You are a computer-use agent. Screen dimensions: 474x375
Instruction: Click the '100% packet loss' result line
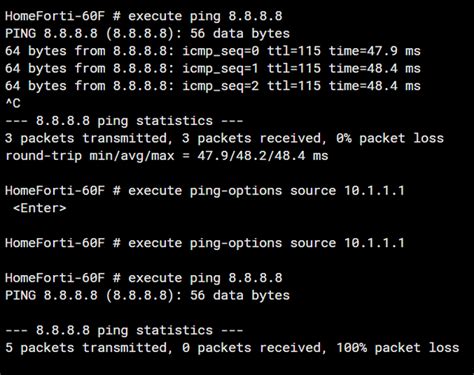(232, 348)
